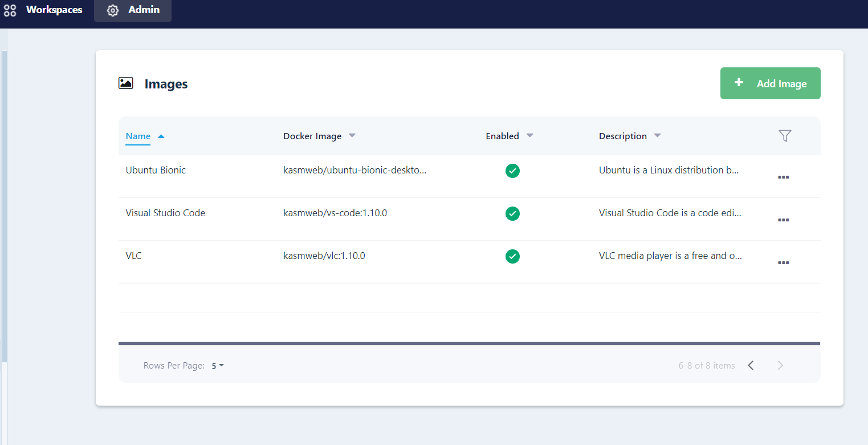Screen dimensions: 868x445
Task: Click the Enabled checkmark for VLC
Action: point(512,256)
